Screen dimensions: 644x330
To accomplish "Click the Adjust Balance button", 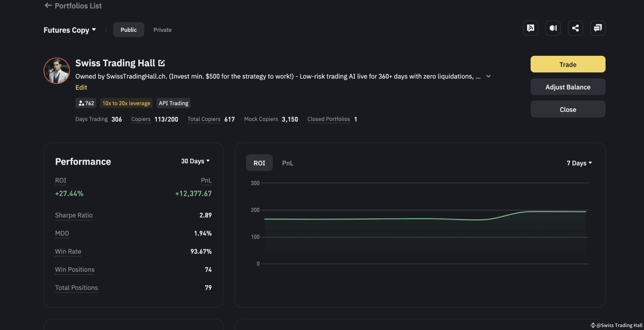I will pyautogui.click(x=568, y=87).
